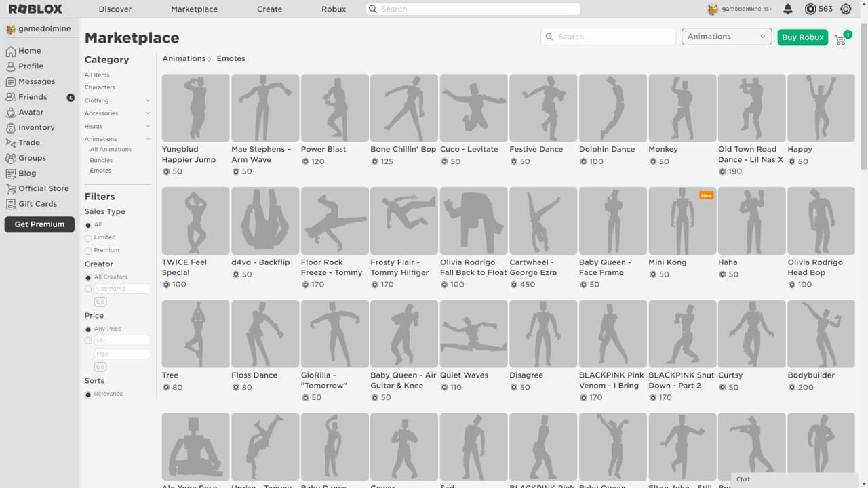This screenshot has width=868, height=488.
Task: Click the Animations breadcrumb link
Action: coord(184,59)
